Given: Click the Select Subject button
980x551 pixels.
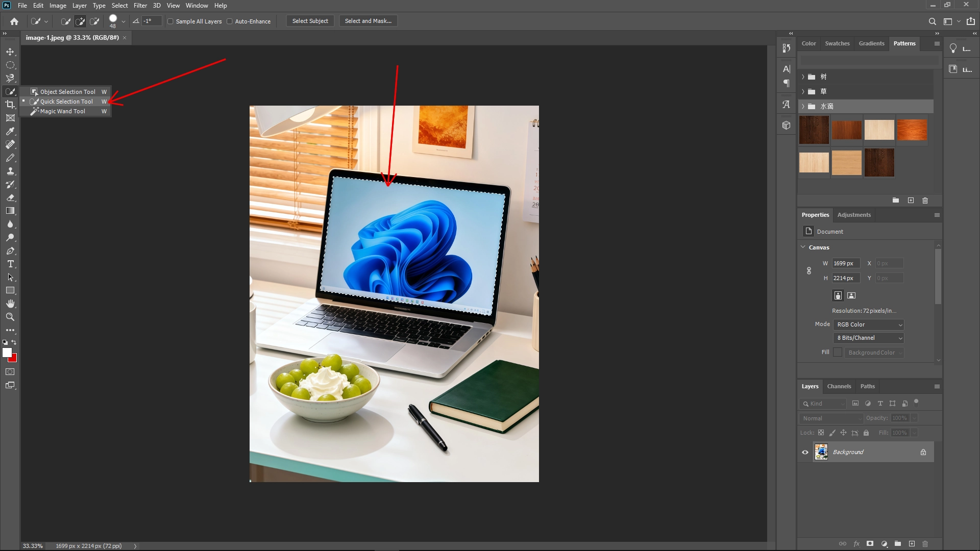Looking at the screenshot, I should 310,21.
